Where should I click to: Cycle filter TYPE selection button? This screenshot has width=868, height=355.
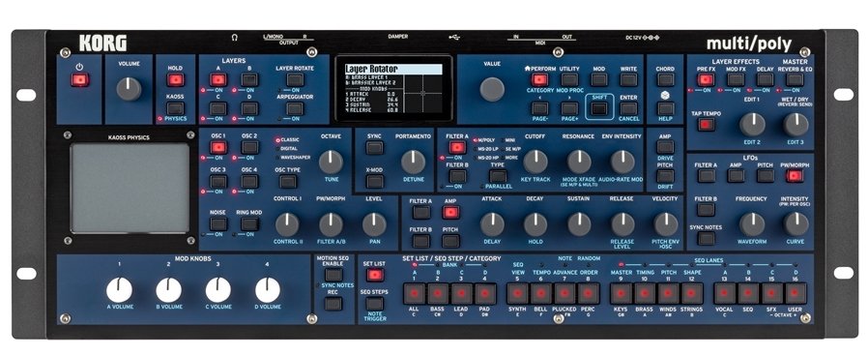(x=498, y=177)
